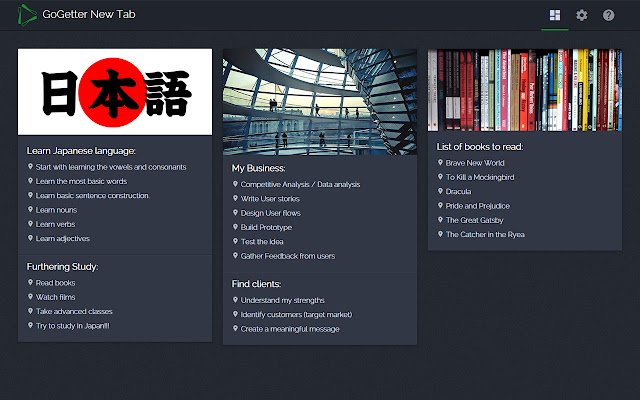640x400 pixels.
Task: Click pin icon beside Create a meaningful message
Action: click(235, 329)
